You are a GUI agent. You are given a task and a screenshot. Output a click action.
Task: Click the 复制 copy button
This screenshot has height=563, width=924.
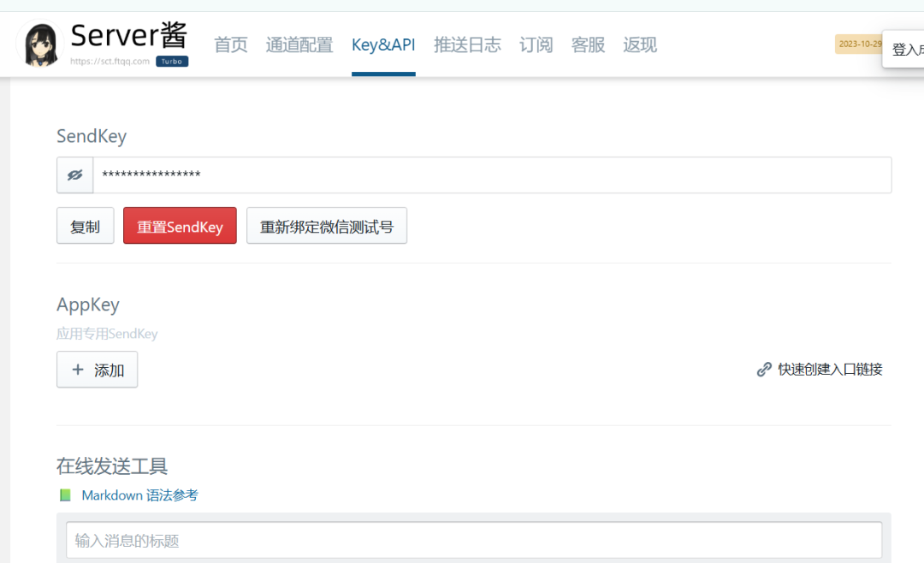[85, 225]
